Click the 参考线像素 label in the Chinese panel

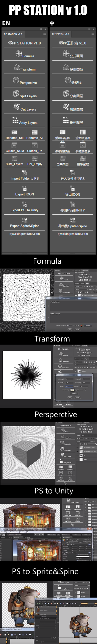(83, 151)
